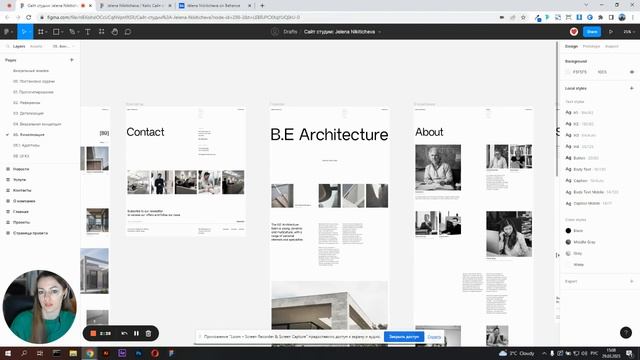
Task: Open Chrome from the taskbar
Action: tap(90, 353)
